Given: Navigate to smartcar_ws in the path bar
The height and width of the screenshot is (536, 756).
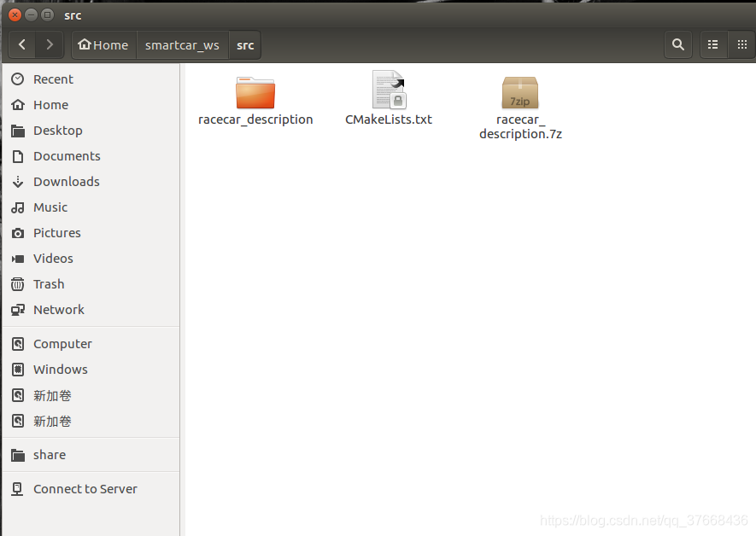Looking at the screenshot, I should pos(182,45).
